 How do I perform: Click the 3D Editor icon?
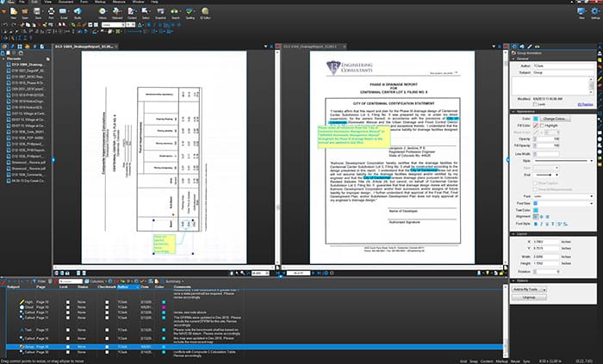(x=205, y=12)
